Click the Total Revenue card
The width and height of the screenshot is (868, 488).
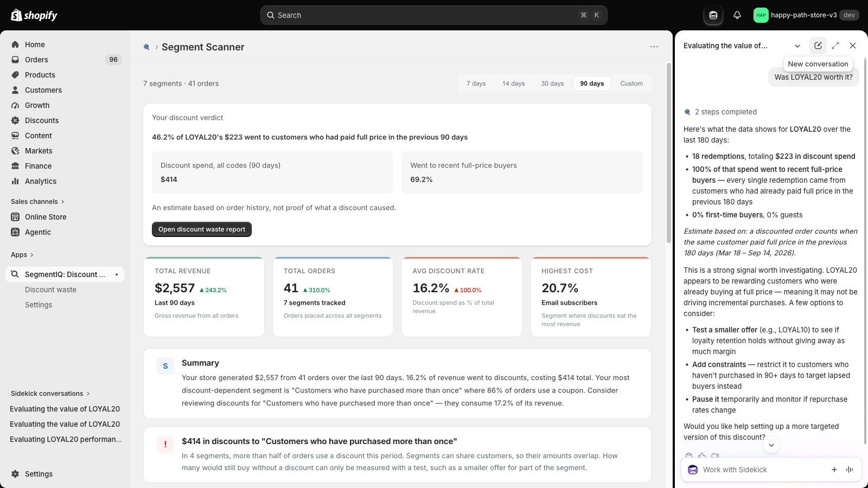[204, 297]
